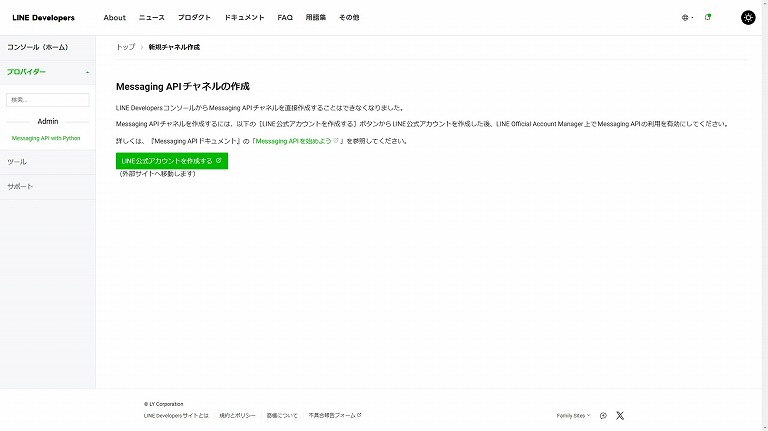The height and width of the screenshot is (431, 768).
Task: Open the Messaging APIを始めよう link
Action: click(x=296, y=141)
